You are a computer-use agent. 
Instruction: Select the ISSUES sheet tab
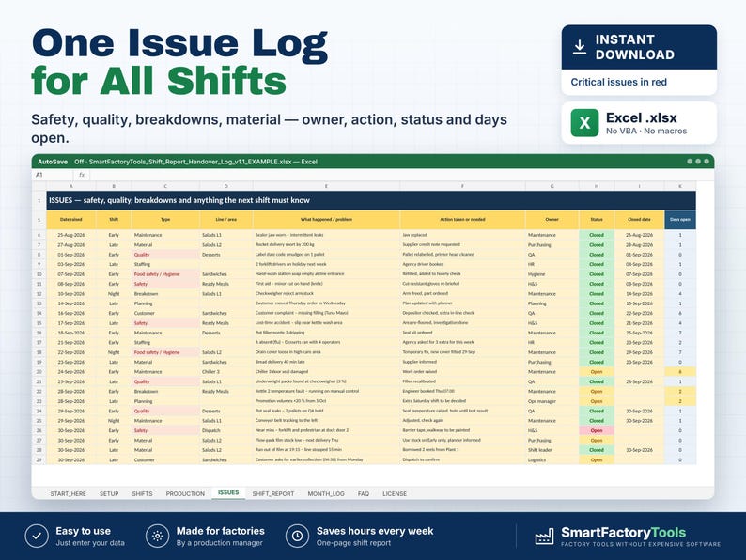[228, 493]
